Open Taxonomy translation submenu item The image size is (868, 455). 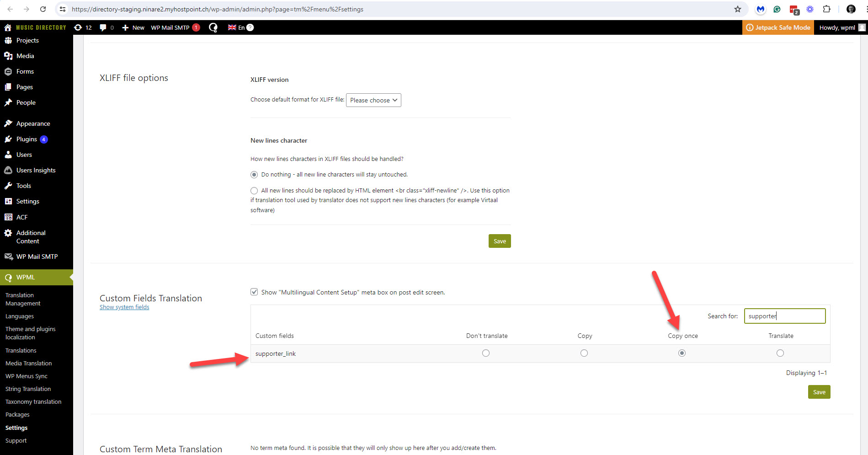tap(33, 401)
